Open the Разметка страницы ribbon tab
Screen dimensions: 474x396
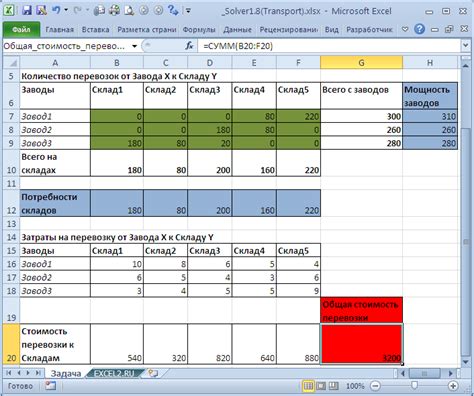point(147,30)
